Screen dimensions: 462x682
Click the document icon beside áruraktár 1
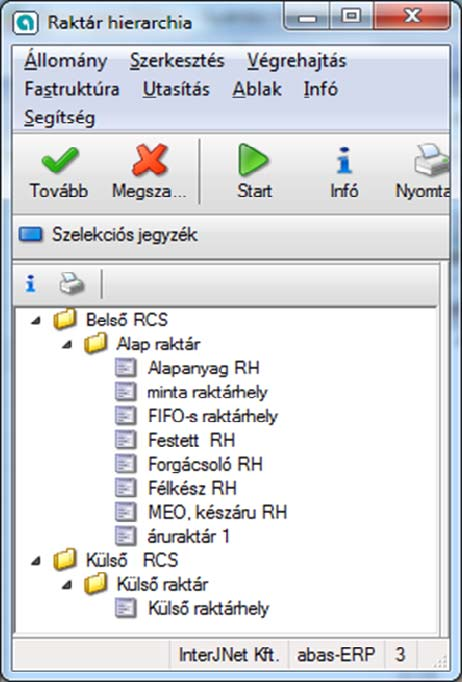(x=126, y=535)
